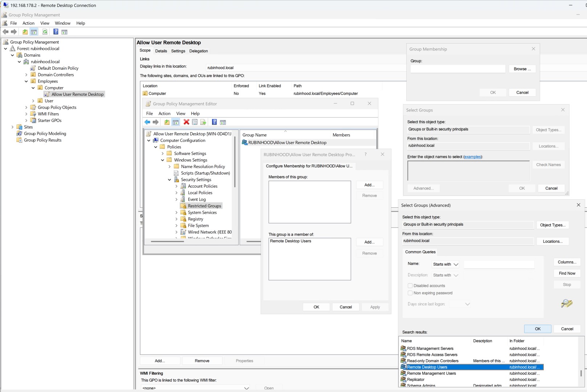Collapse the Employees OU node
This screenshot has width=587, height=392.
[26, 81]
